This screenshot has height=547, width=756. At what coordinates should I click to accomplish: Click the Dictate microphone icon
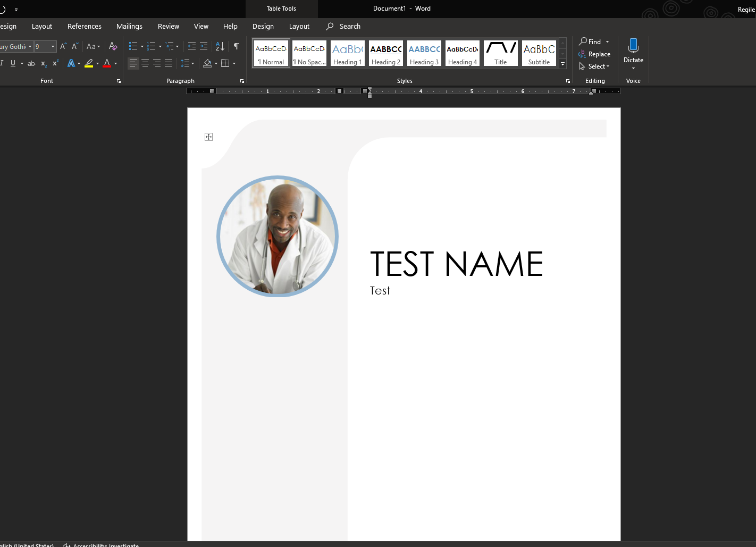coord(633,46)
